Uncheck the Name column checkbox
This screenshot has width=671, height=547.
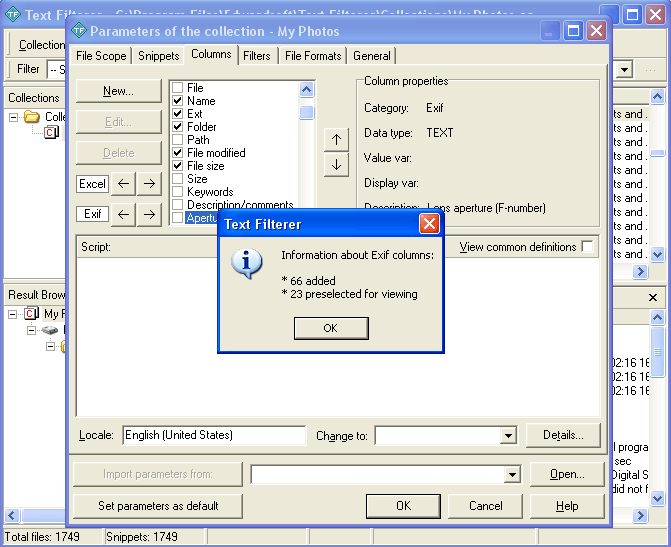(177, 101)
